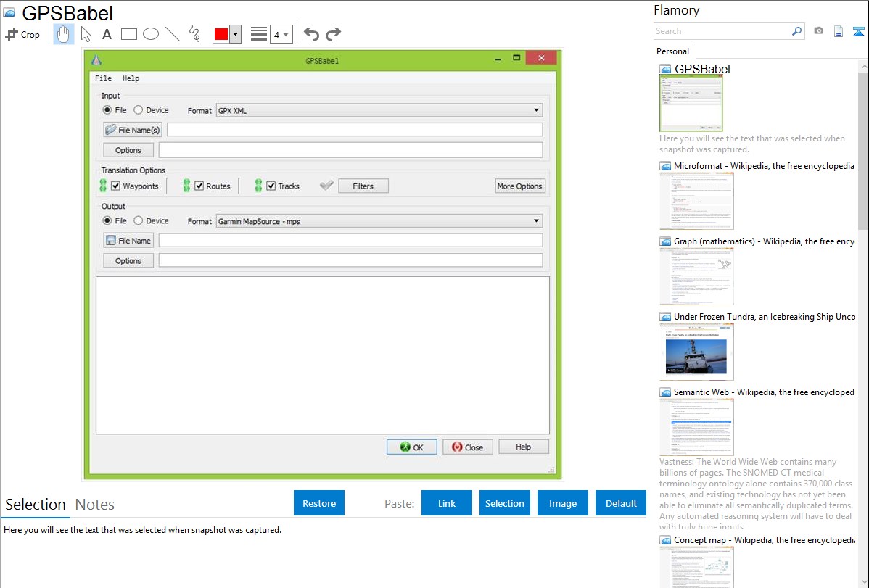Click the Paste Link button

point(447,503)
